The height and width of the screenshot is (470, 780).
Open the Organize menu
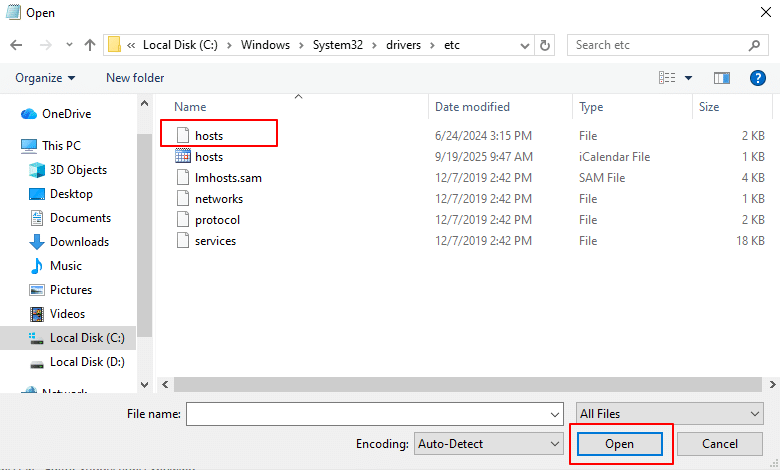tap(45, 78)
